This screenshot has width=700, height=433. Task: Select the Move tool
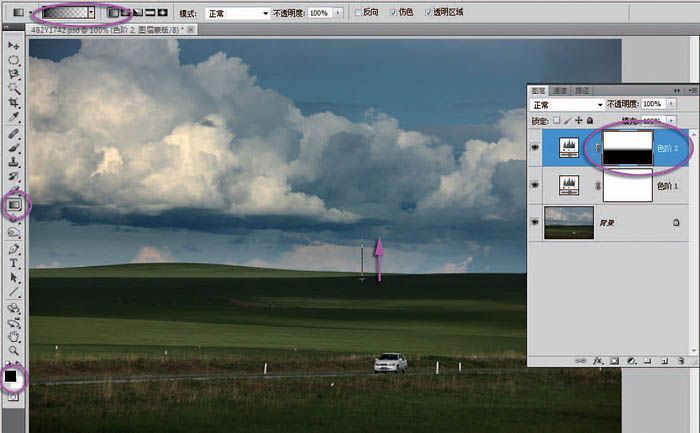tap(14, 46)
